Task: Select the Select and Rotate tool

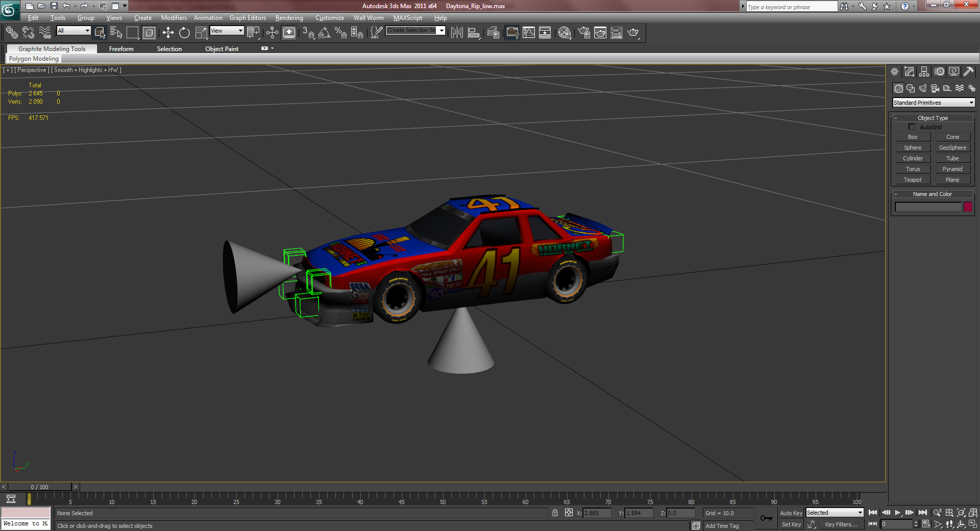Action: click(x=184, y=33)
